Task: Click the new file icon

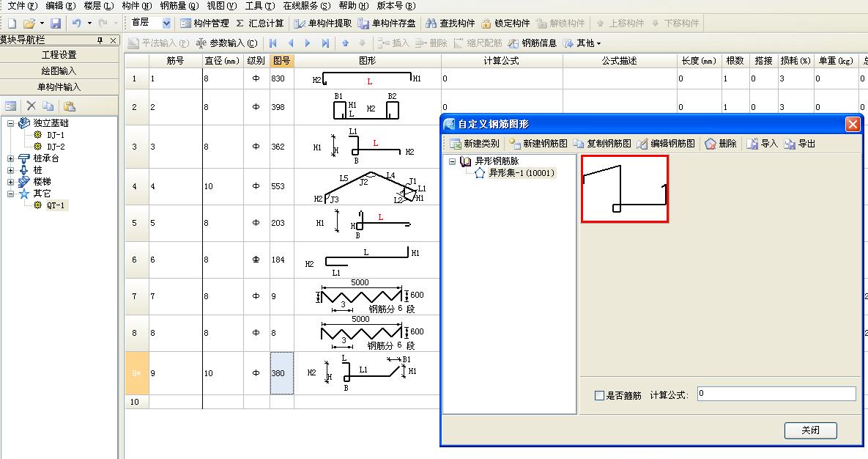Action: (12, 23)
